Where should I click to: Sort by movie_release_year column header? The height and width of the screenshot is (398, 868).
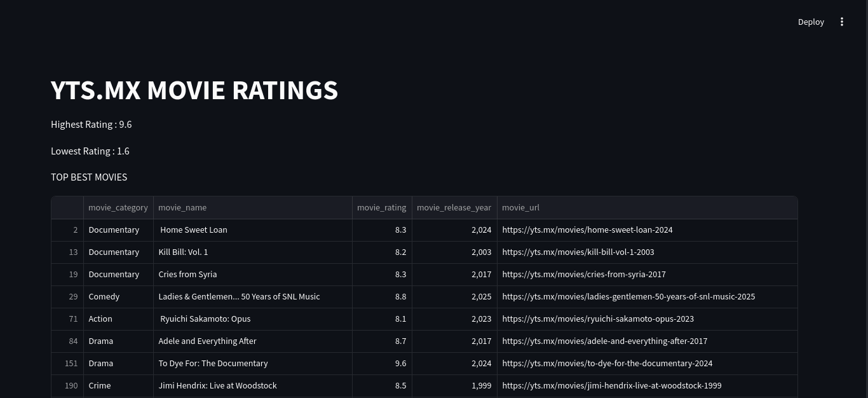coord(454,208)
